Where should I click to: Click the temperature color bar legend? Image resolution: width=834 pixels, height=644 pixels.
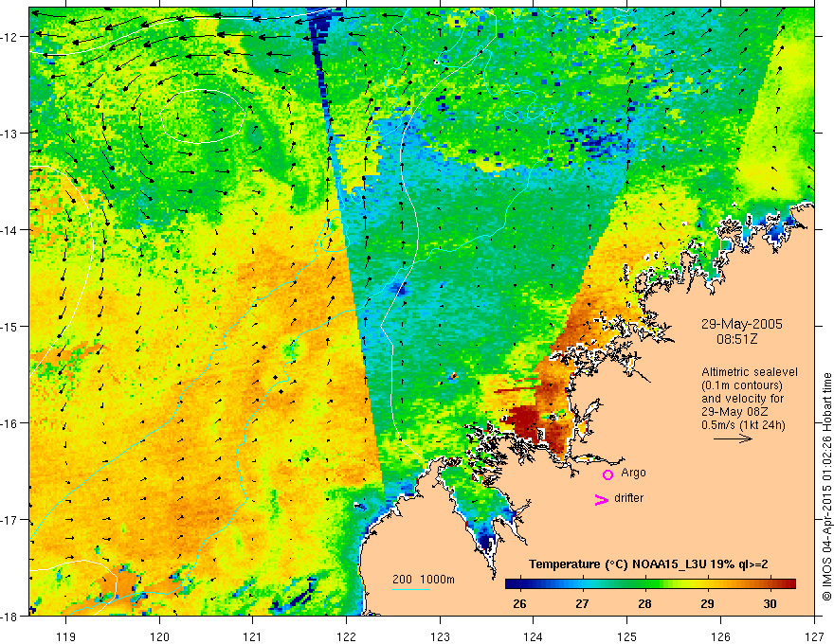(650, 584)
